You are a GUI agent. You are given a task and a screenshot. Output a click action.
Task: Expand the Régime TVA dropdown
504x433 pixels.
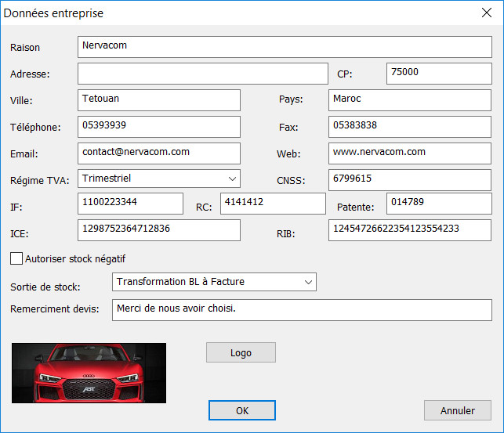(x=231, y=179)
